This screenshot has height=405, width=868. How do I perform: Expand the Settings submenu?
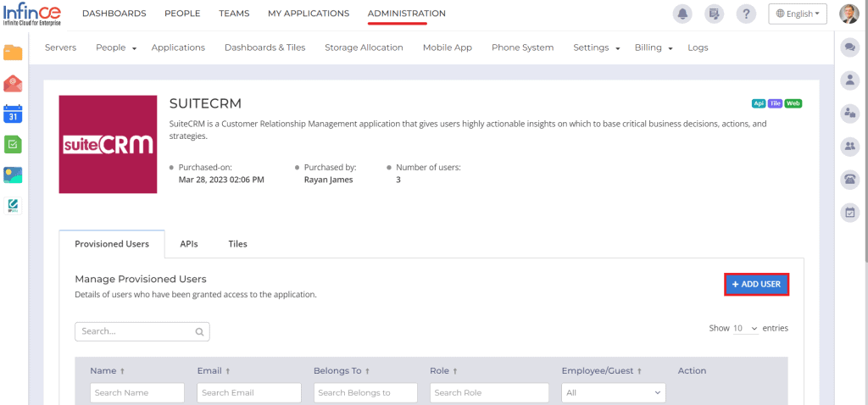click(x=597, y=47)
